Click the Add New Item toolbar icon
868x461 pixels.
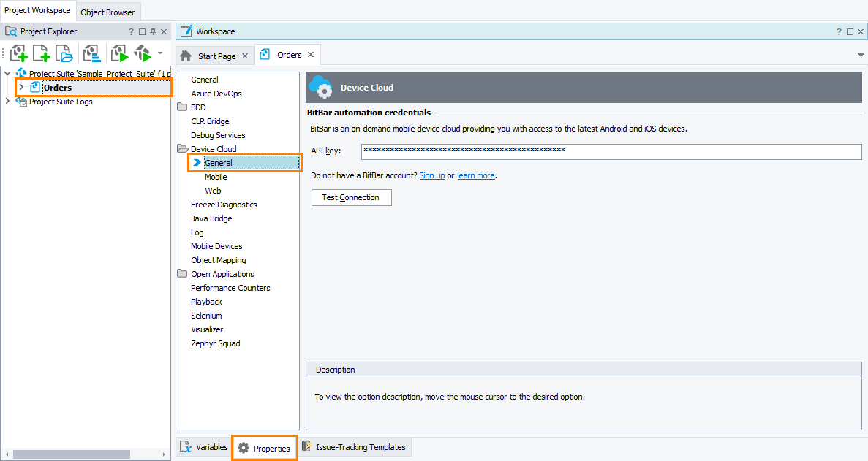click(41, 53)
